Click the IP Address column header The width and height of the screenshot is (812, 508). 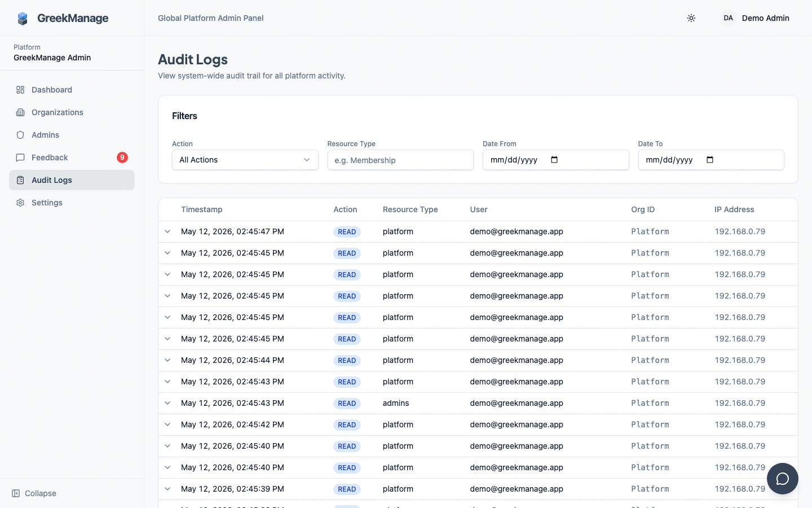pos(734,209)
